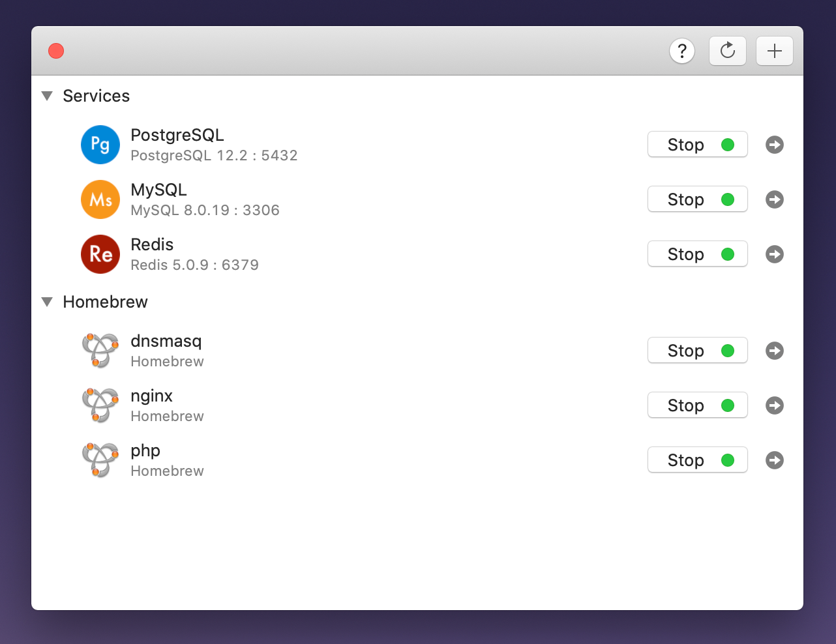
Task: Open php details arrow icon
Action: tap(775, 460)
